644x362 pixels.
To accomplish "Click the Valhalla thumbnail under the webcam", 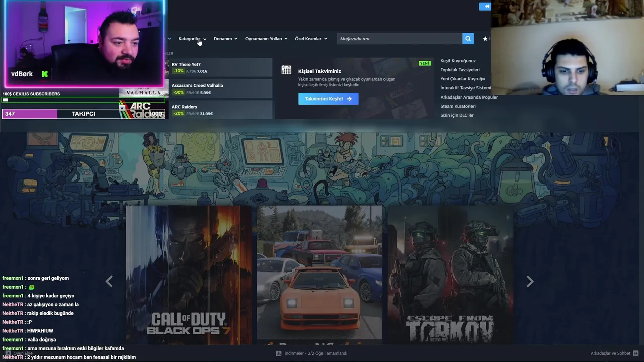I will point(143,92).
